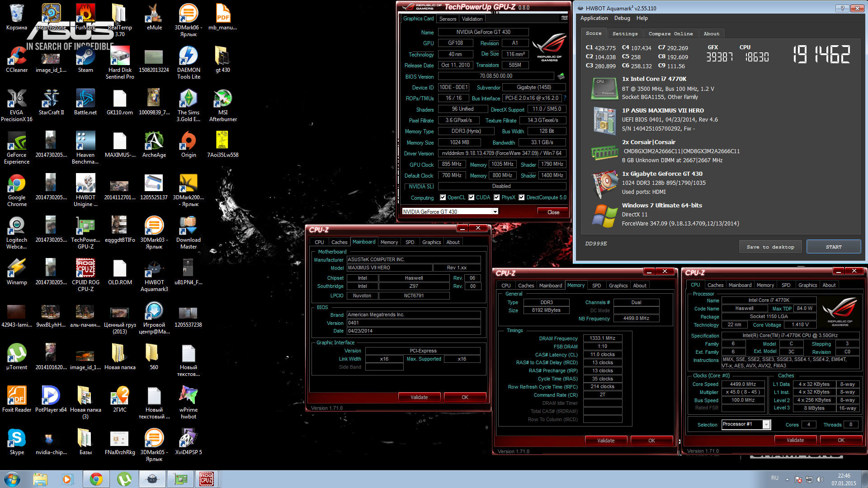The width and height of the screenshot is (868, 488).
Task: Open the Caches tab in CPU-Z Memory window
Action: [x=526, y=286]
